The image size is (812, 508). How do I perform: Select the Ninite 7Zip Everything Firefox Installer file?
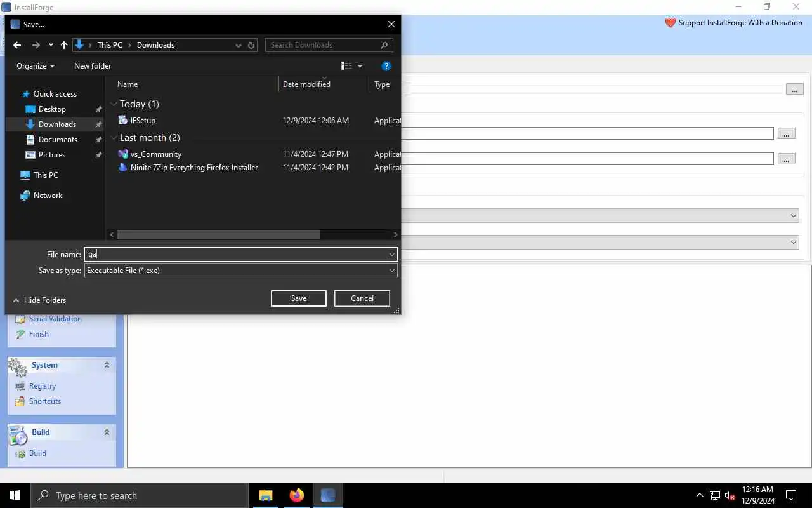coord(194,168)
